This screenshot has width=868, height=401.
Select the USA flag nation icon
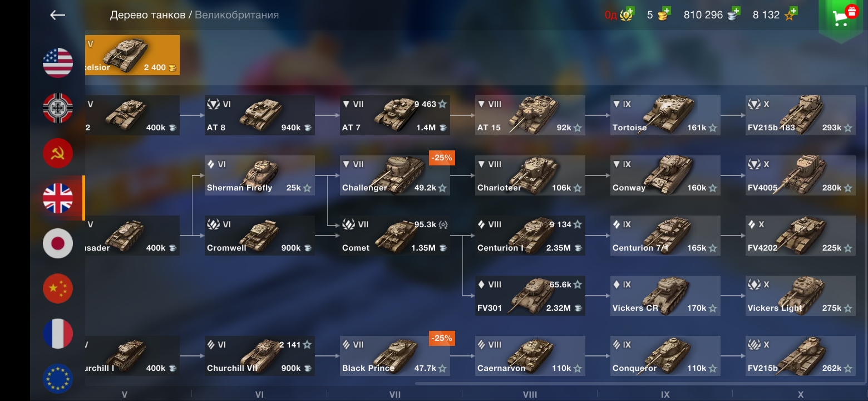coord(58,63)
